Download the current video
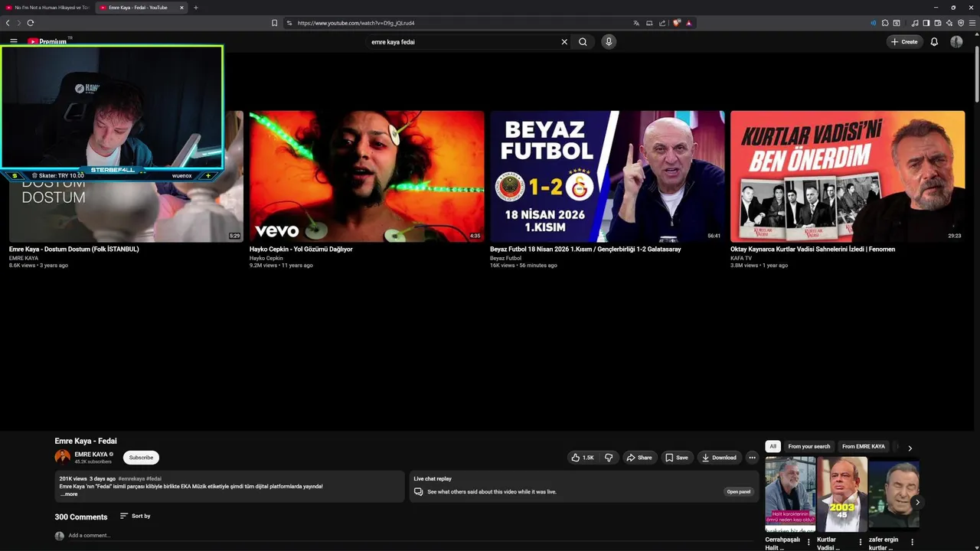Viewport: 980px width, 551px height. point(719,458)
